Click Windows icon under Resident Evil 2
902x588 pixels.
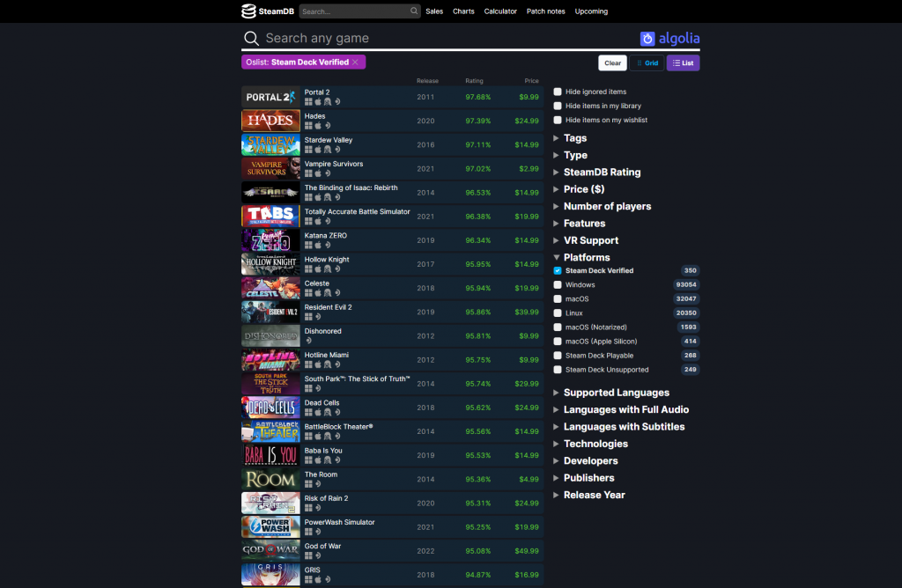coord(308,317)
